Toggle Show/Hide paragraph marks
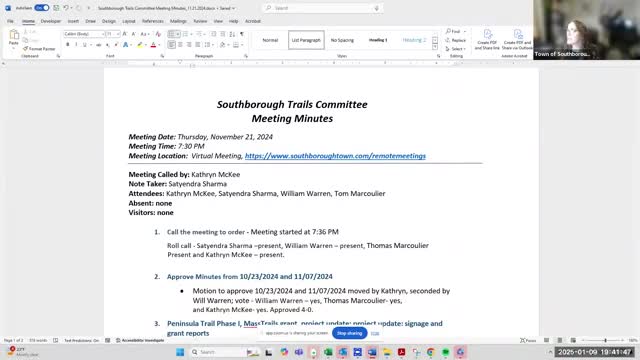 tap(242, 34)
